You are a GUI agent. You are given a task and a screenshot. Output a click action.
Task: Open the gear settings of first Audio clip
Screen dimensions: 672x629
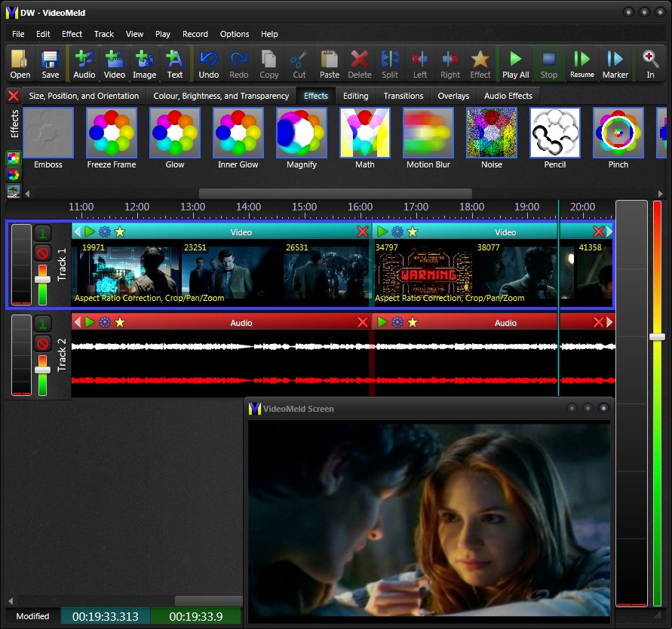(105, 322)
